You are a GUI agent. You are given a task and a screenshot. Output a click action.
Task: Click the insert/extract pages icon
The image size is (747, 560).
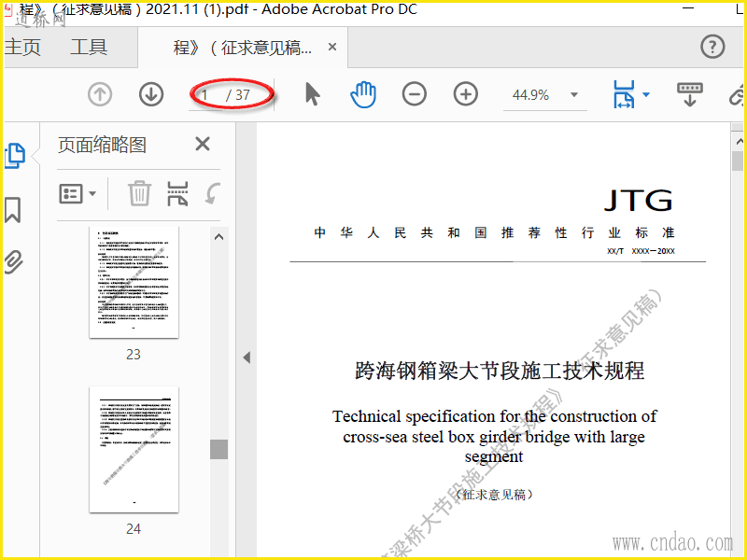[x=177, y=193]
